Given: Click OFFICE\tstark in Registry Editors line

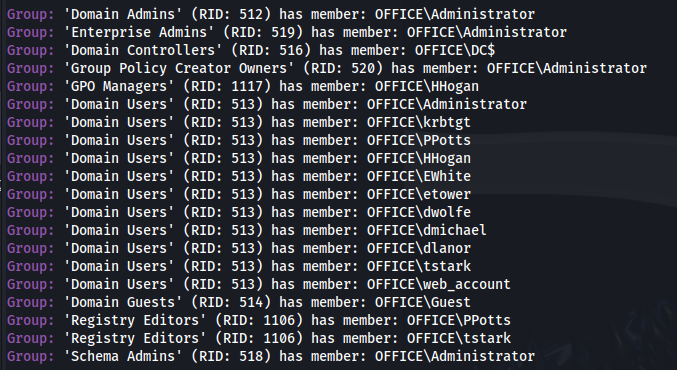Looking at the screenshot, I should (459, 338).
